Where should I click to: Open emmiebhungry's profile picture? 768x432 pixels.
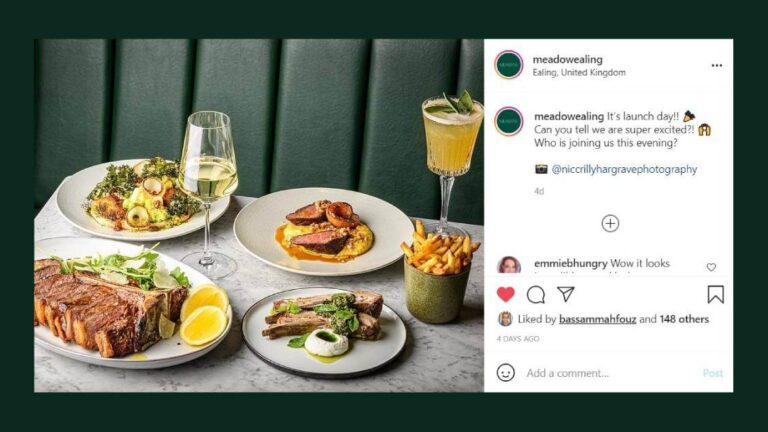508,265
